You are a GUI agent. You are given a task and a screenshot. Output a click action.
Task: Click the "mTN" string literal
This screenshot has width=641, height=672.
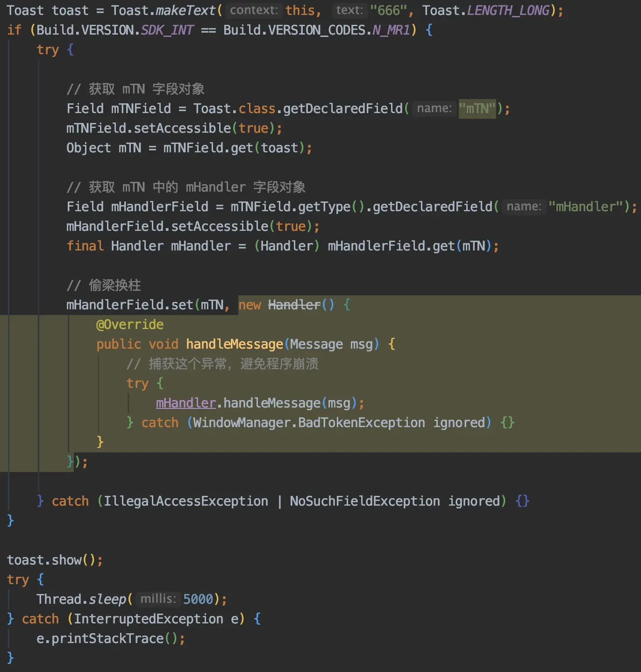coord(477,109)
